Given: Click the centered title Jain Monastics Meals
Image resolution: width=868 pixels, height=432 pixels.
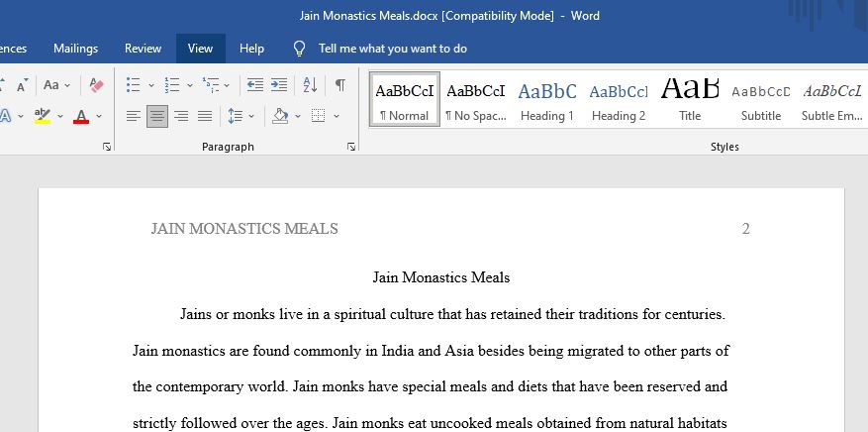Looking at the screenshot, I should point(441,277).
